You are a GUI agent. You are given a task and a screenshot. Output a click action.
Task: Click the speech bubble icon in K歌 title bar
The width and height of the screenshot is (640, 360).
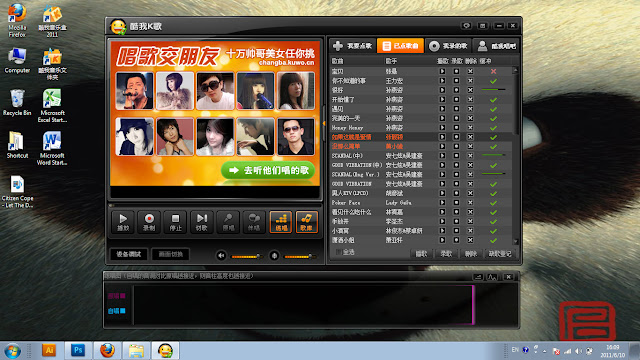click(x=467, y=26)
